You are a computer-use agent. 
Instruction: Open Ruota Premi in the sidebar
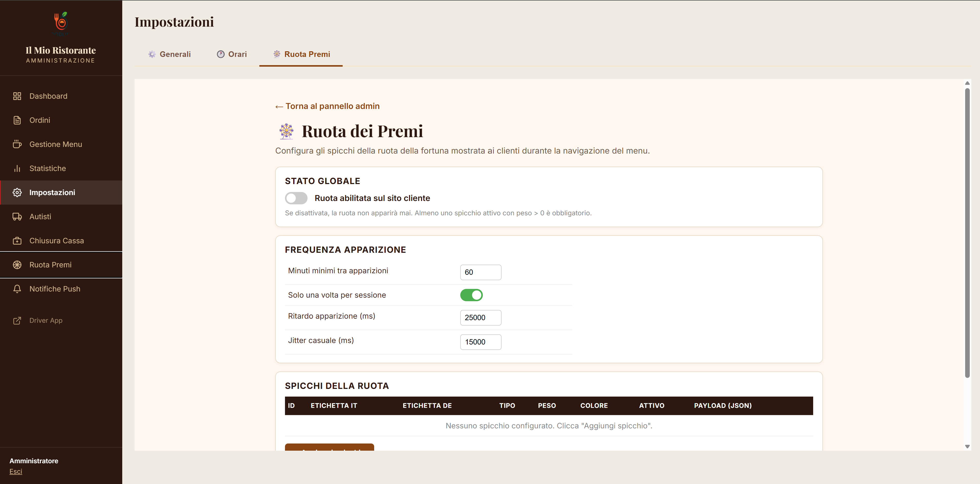point(61,265)
